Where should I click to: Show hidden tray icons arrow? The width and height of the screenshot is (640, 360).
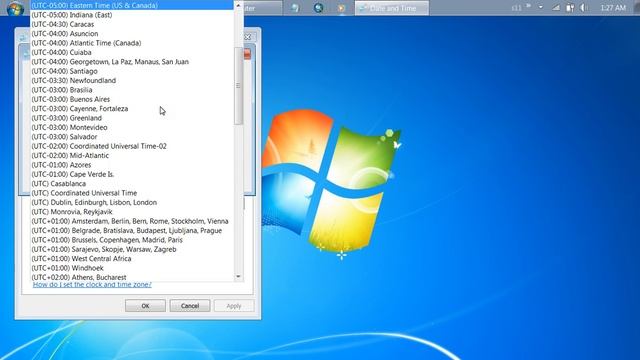[541, 7]
